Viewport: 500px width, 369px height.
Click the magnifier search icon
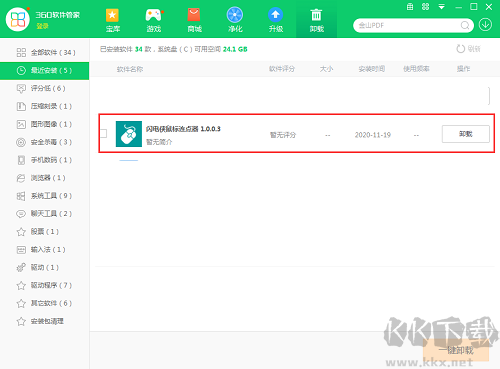[465, 25]
